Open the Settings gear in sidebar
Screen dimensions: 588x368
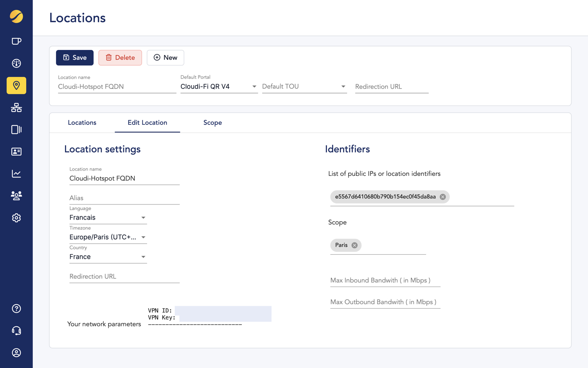tap(16, 218)
